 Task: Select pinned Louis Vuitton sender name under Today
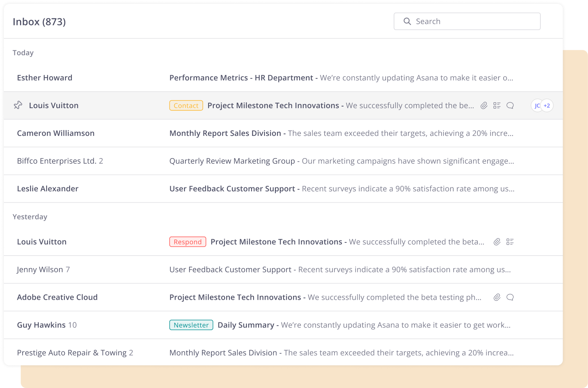point(54,105)
